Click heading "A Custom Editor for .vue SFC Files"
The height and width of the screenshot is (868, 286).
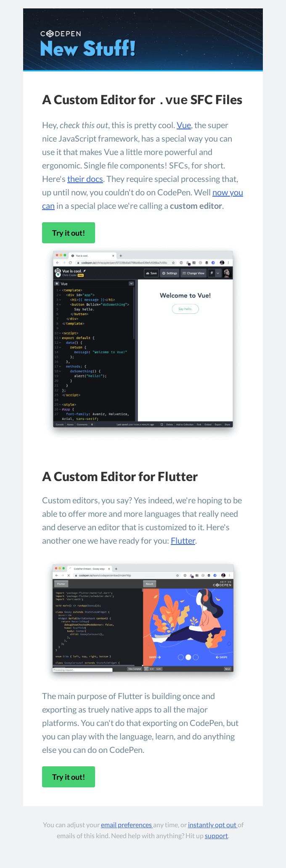click(x=142, y=100)
